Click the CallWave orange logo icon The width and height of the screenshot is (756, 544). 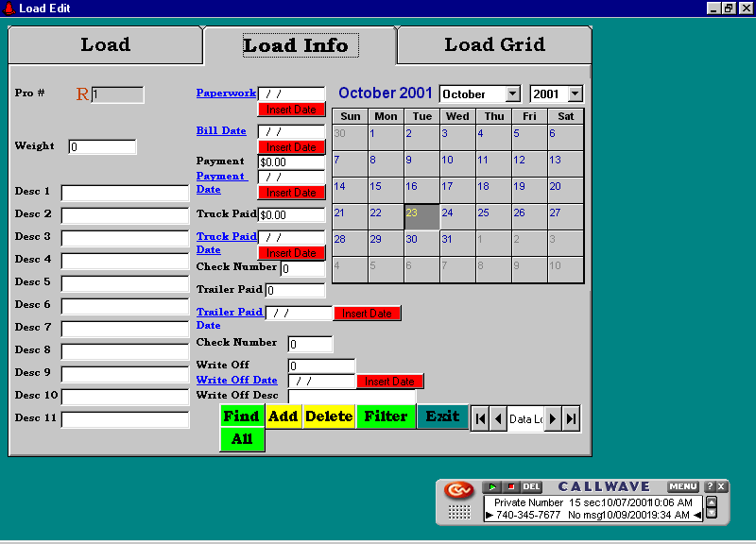click(x=459, y=491)
